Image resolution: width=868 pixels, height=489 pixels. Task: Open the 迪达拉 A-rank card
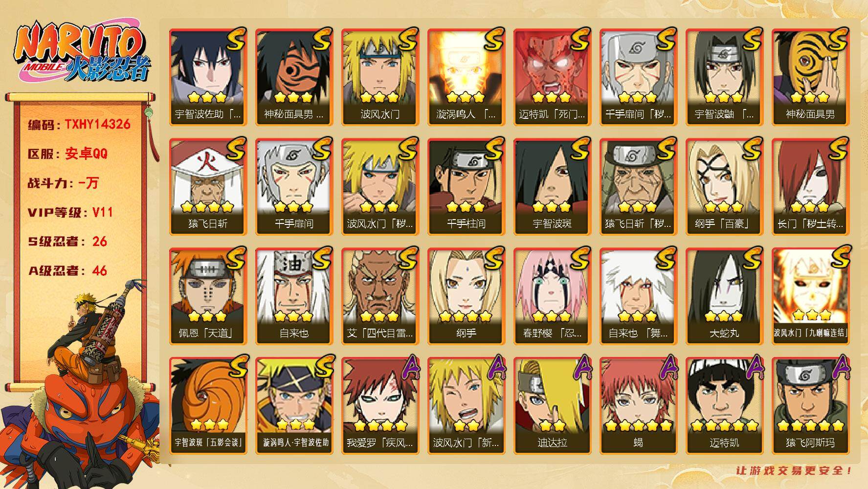[x=552, y=405]
